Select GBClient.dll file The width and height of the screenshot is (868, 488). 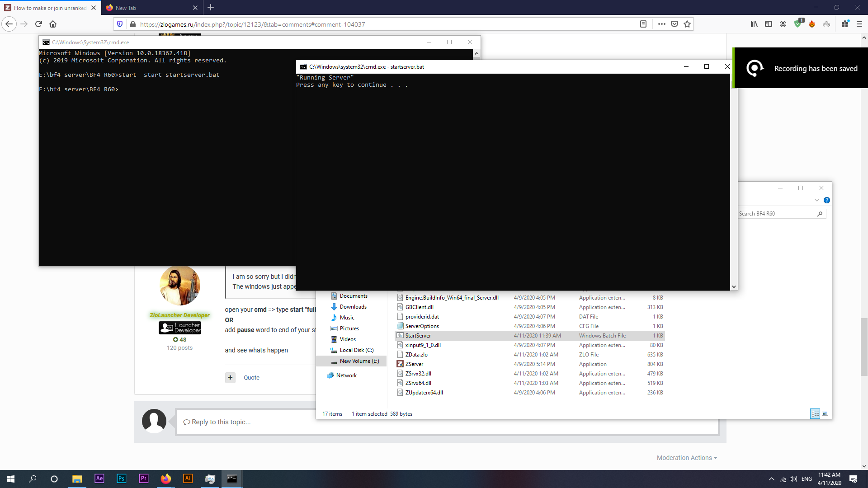[530, 307]
